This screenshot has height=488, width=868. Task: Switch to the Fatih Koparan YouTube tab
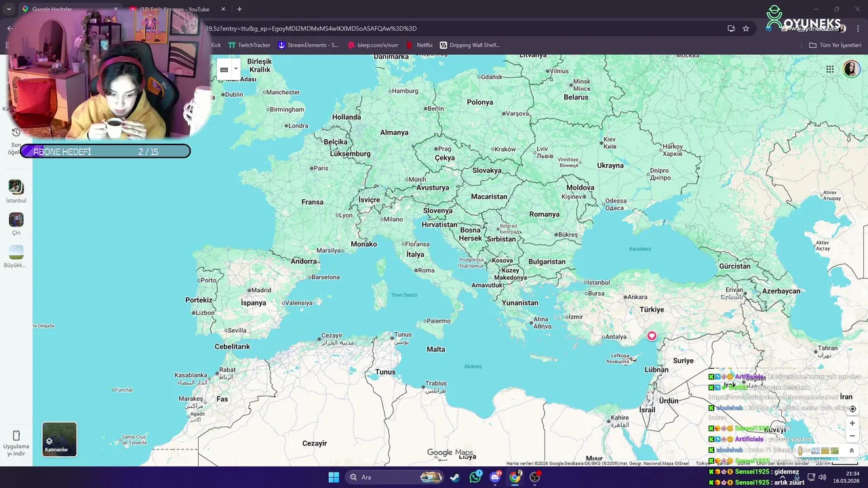[175, 9]
